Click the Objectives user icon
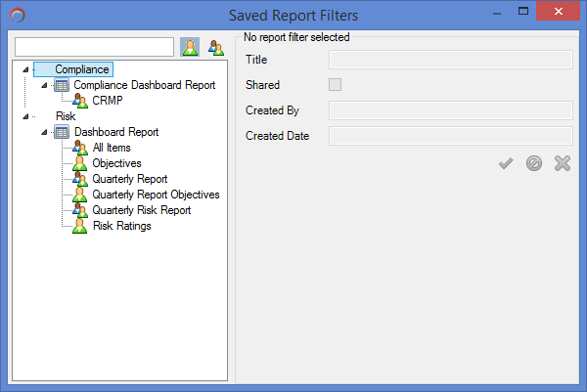587x392 pixels. tap(80, 163)
